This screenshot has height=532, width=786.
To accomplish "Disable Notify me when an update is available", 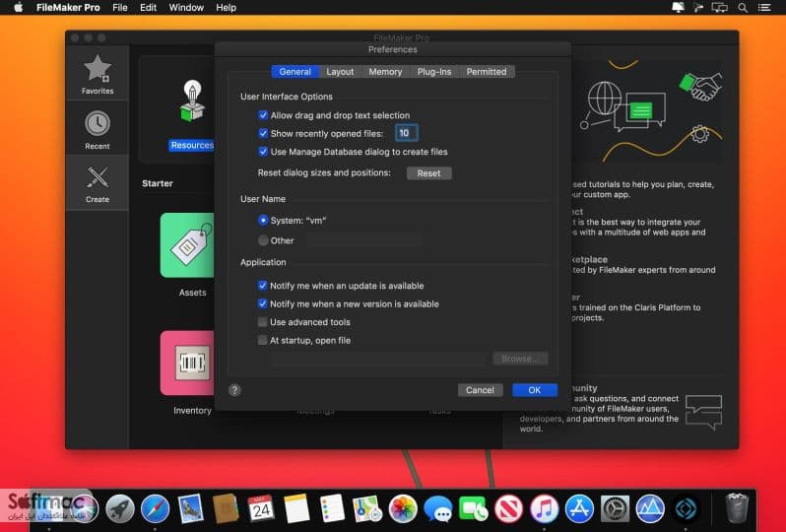I will click(x=263, y=286).
